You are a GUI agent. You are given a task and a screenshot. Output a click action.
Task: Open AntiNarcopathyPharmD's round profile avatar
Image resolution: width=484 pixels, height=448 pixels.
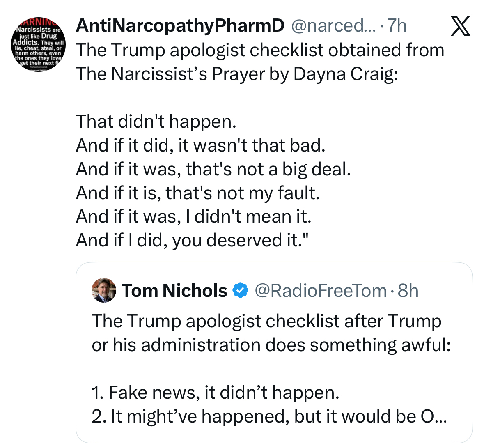[x=38, y=44]
